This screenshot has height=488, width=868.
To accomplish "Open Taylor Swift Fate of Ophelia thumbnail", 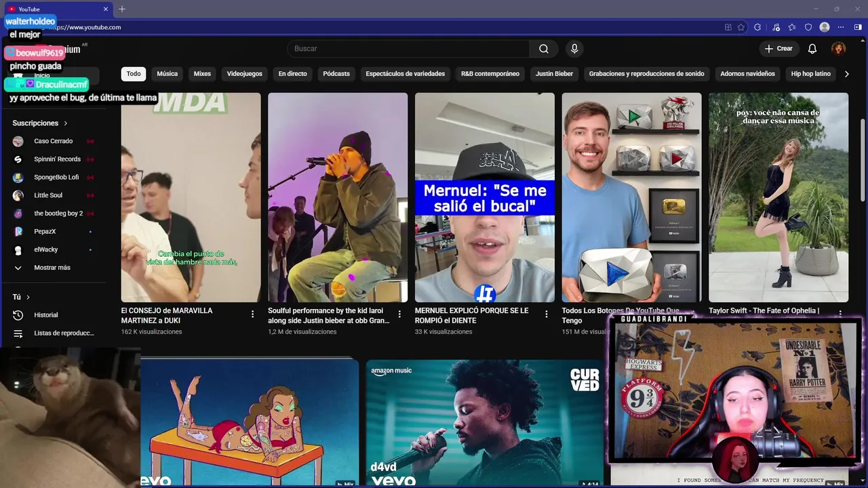I will tap(778, 197).
